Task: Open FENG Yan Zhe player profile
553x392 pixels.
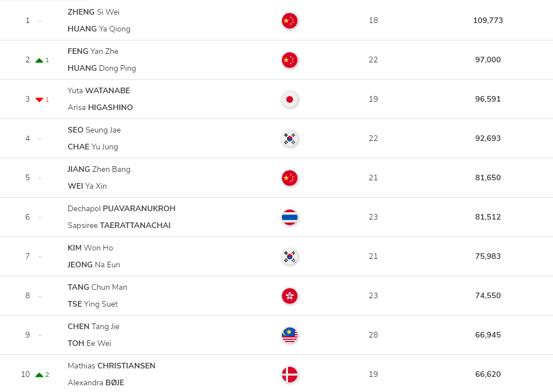Action: click(x=93, y=51)
